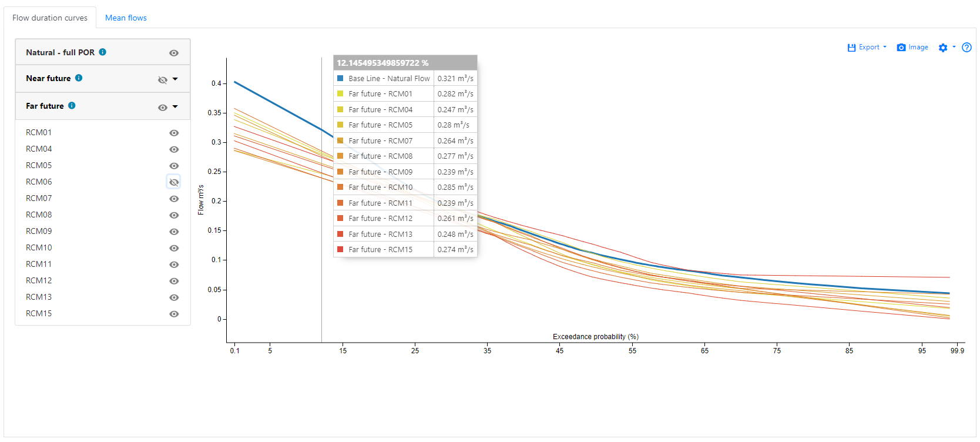Click the info icon next to Near future

(x=79, y=78)
